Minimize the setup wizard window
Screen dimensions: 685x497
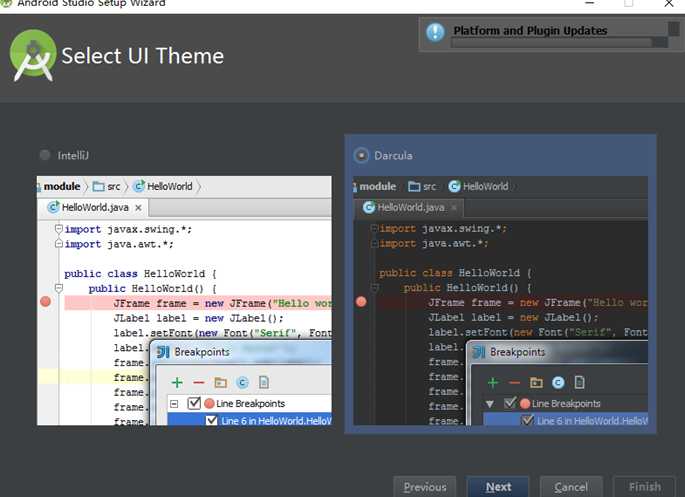coord(589,3)
